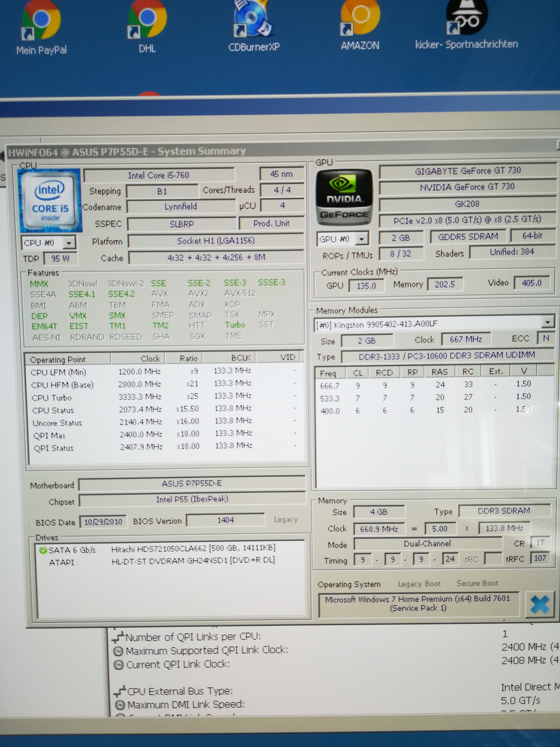Screen dimensions: 560x747
Task: Open the GPU #0 selector dropdown
Action: (x=362, y=239)
